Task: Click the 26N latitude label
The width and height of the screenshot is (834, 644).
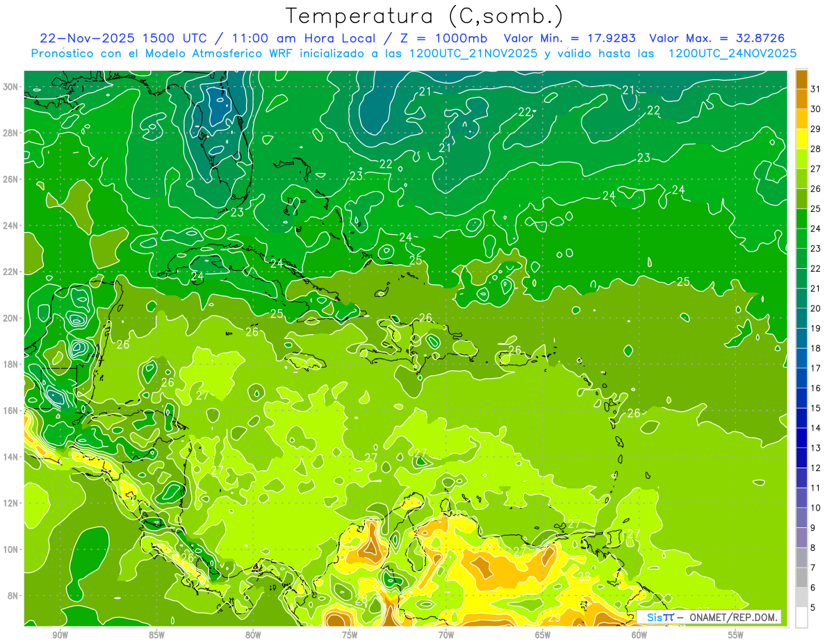Action: (10, 179)
